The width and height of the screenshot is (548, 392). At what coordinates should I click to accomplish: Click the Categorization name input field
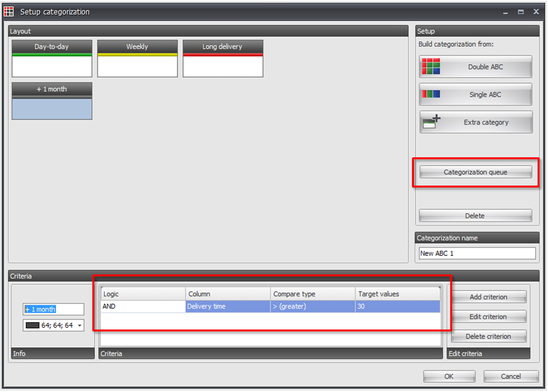(477, 253)
